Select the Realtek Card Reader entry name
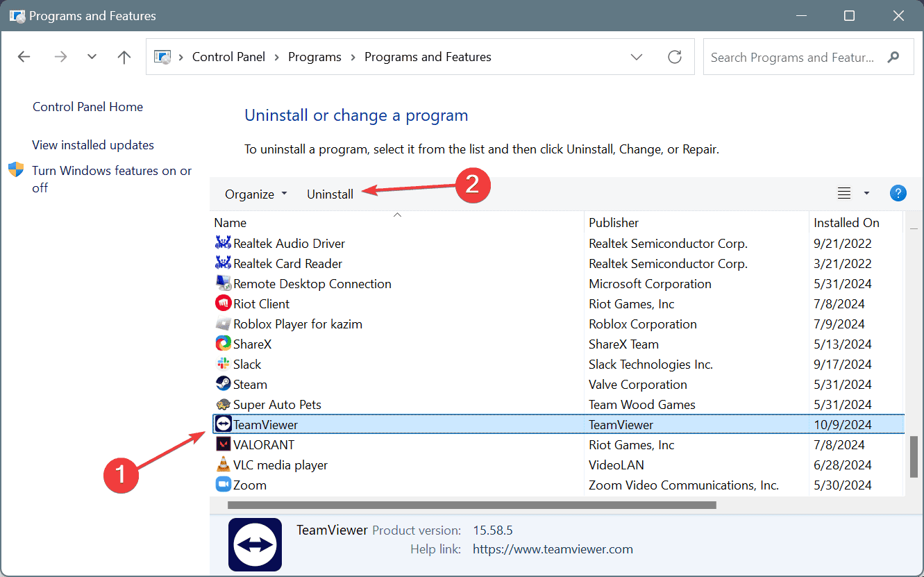 (287, 263)
